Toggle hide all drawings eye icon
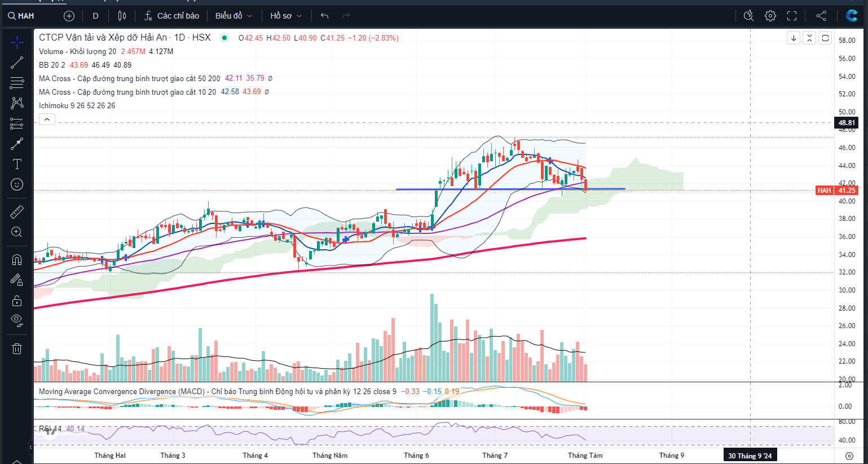868x464 pixels. coord(17,321)
